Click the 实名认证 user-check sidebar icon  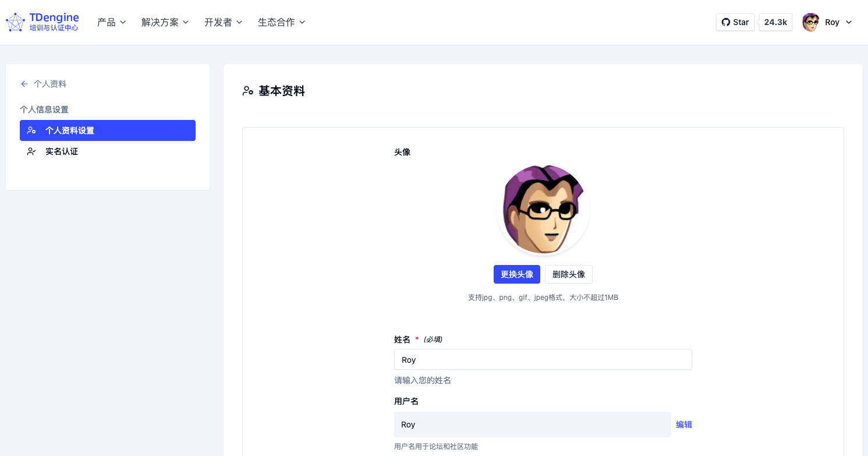click(x=31, y=151)
